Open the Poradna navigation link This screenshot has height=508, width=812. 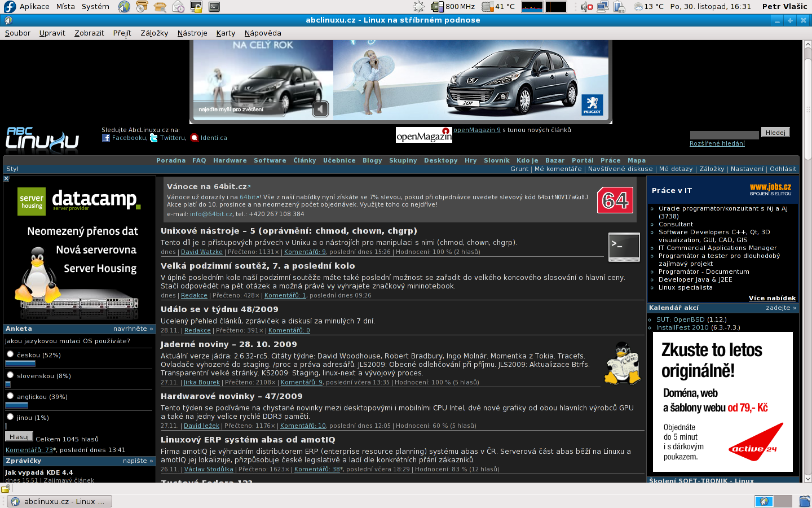pyautogui.click(x=171, y=160)
